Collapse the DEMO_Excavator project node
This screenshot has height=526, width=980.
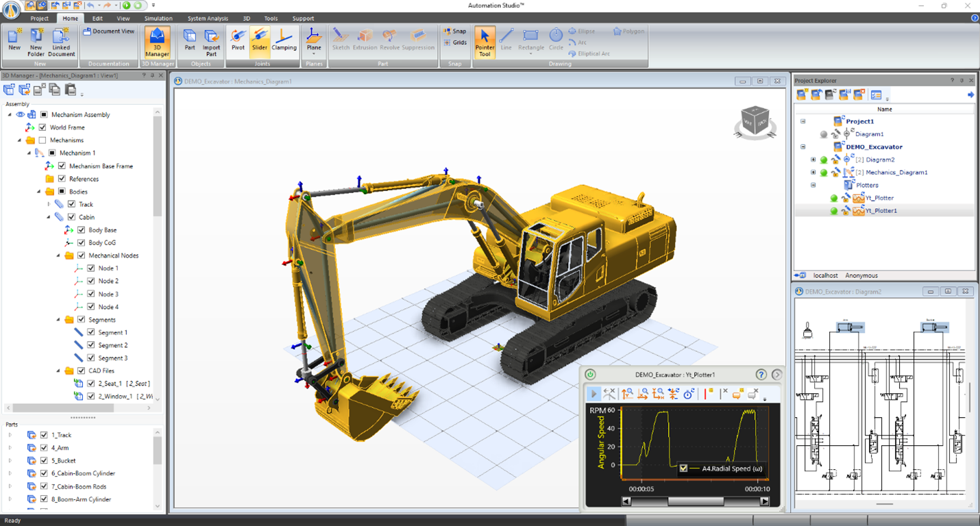[803, 147]
